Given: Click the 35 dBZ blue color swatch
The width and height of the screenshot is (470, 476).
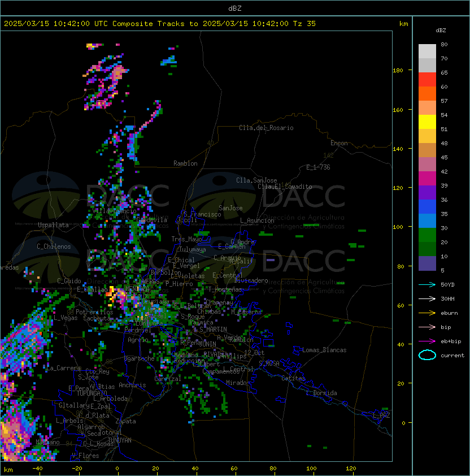Looking at the screenshot, I should (x=427, y=207).
